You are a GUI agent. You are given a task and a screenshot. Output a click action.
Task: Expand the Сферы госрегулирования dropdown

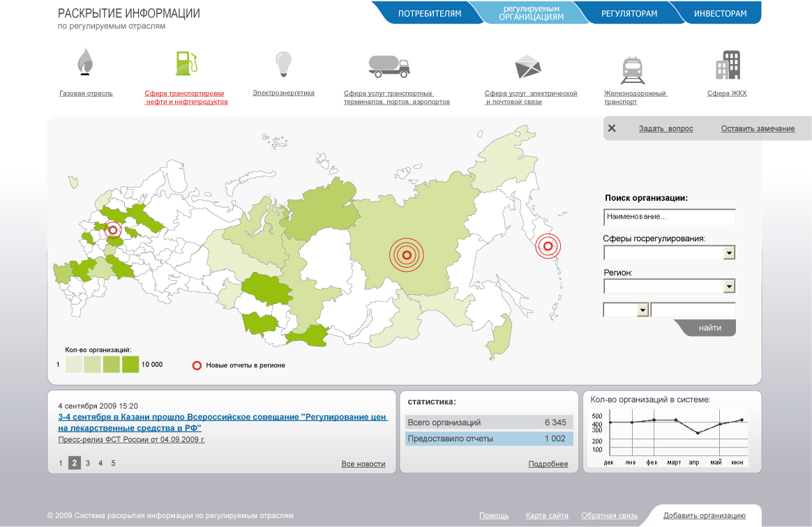[x=729, y=252]
